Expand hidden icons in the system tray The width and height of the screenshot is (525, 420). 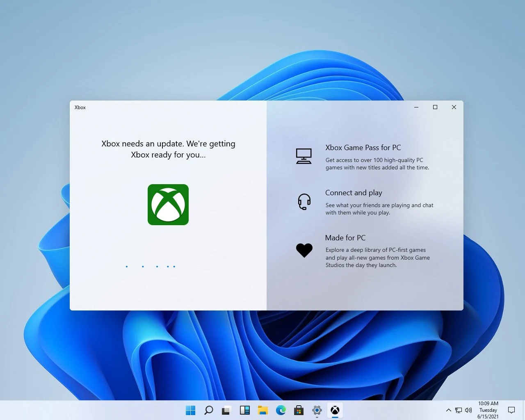click(448, 410)
